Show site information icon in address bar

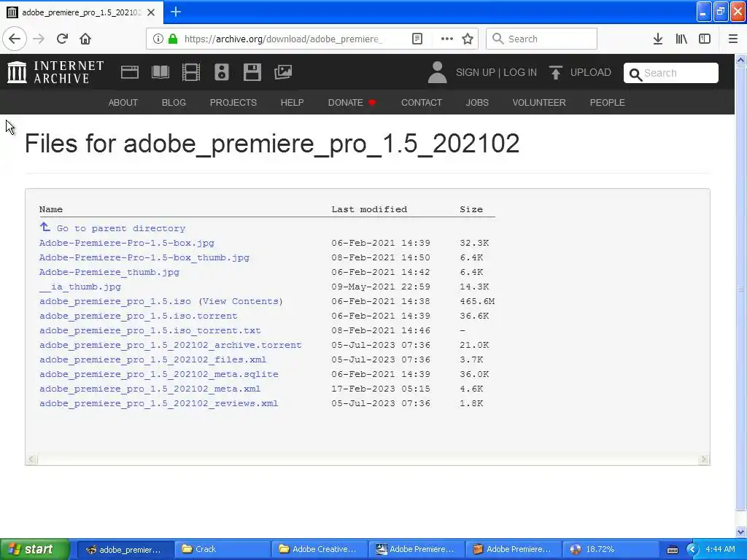tap(158, 39)
